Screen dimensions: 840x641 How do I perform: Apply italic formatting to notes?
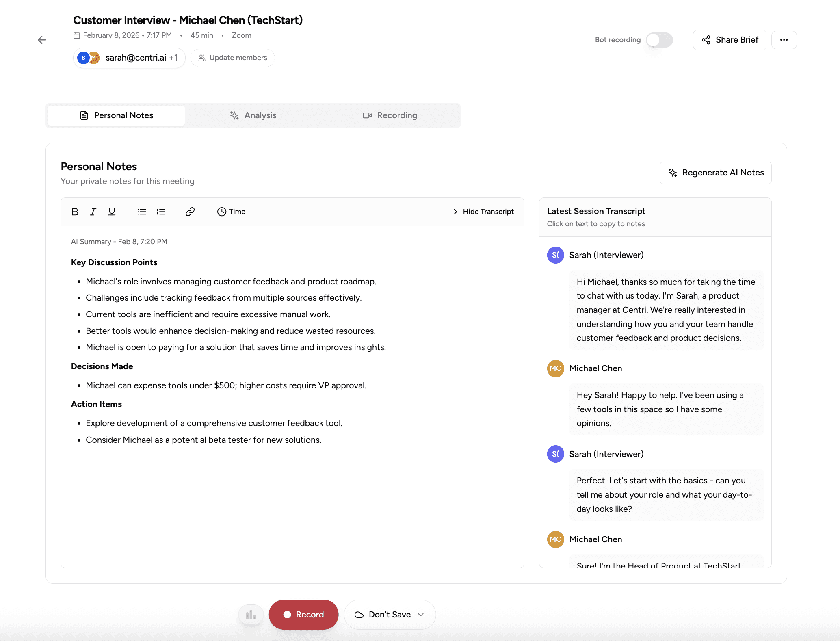coord(93,212)
